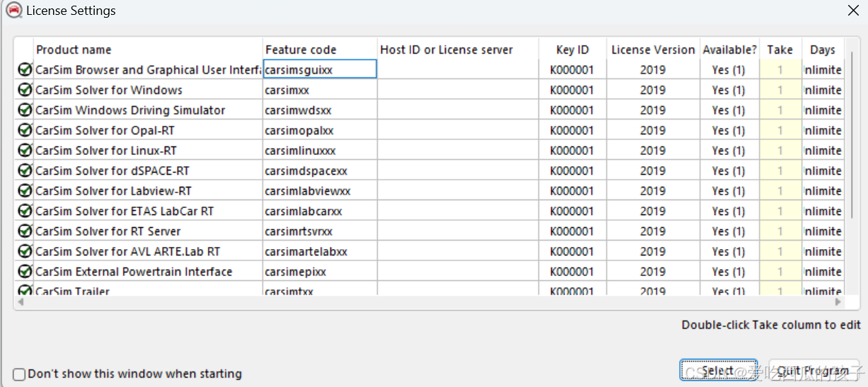Select feature code carsimwdsxx
The image size is (868, 387).
tap(298, 110)
